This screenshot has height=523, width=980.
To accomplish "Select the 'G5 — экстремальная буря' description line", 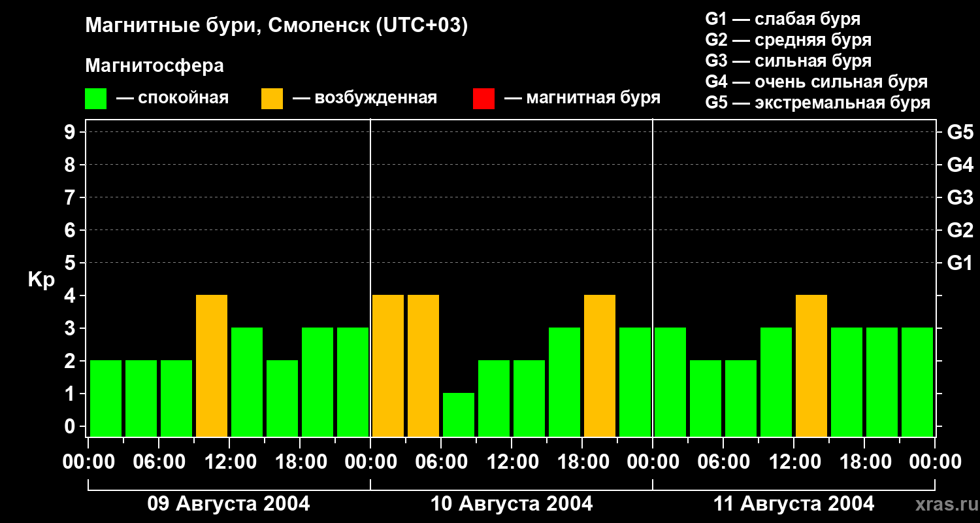I will pos(817,103).
